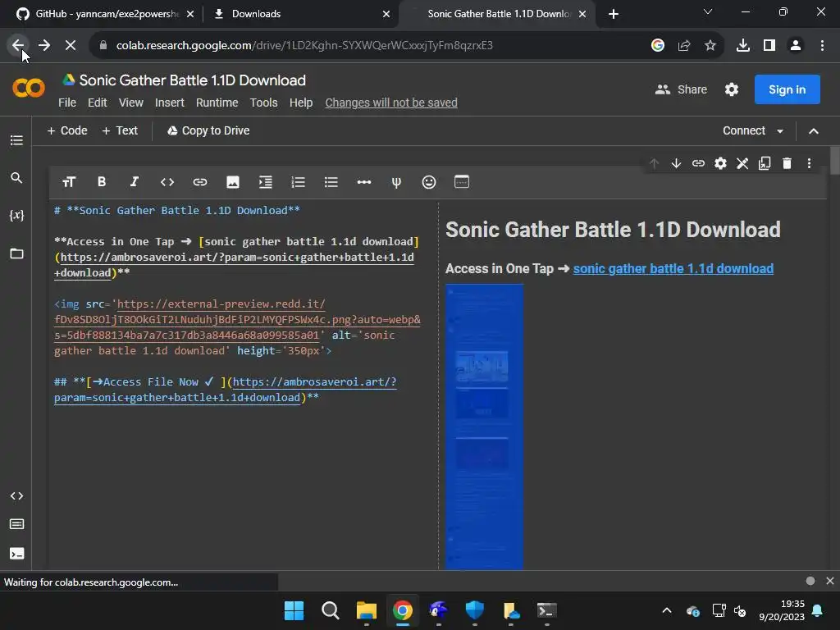
Task: Open File Explorer from taskbar
Action: click(x=367, y=610)
